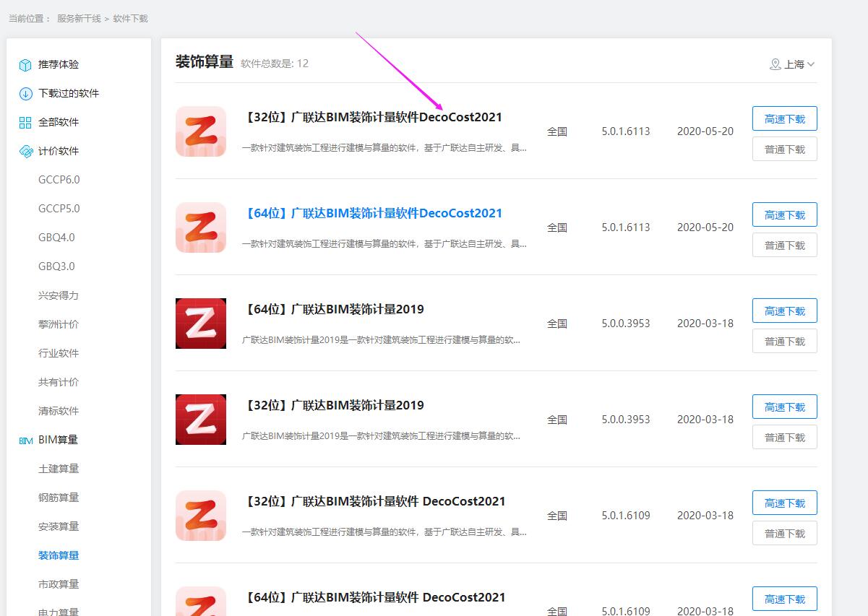Screen dimensions: 868x616
Task: Click version 5.0.0.3953 in 【32位】装饰计量2019 row
Action: coord(626,420)
